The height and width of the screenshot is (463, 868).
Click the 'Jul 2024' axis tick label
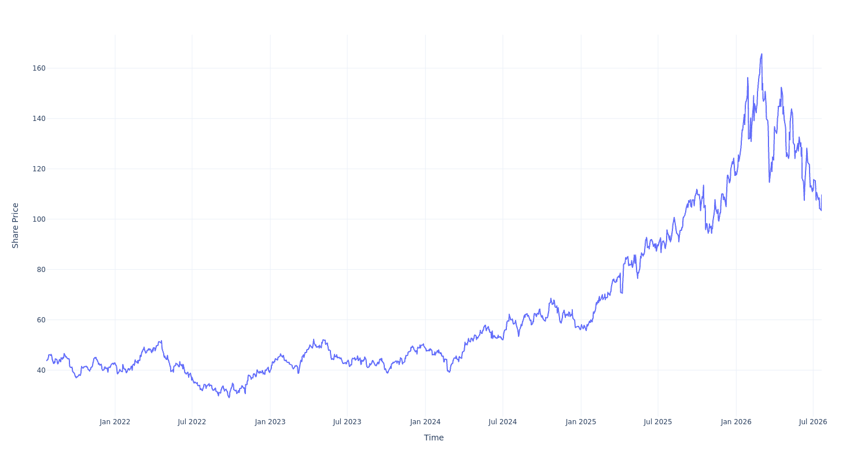(x=503, y=422)
